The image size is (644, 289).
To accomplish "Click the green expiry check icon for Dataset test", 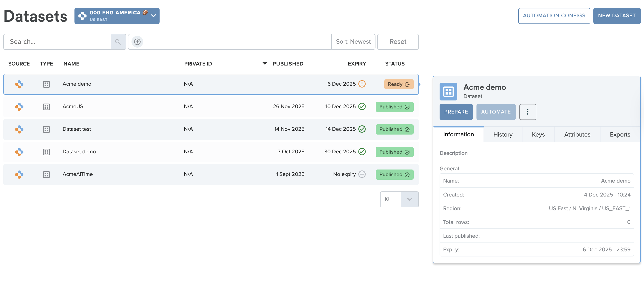I will coord(362,129).
